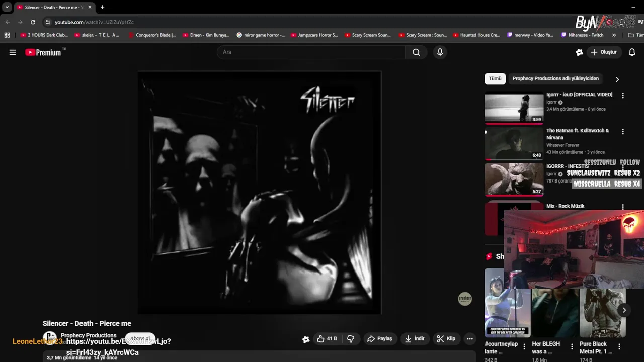Open the Elraen - Kim Buraya bookmark
This screenshot has height=362, width=644.
tap(206, 35)
